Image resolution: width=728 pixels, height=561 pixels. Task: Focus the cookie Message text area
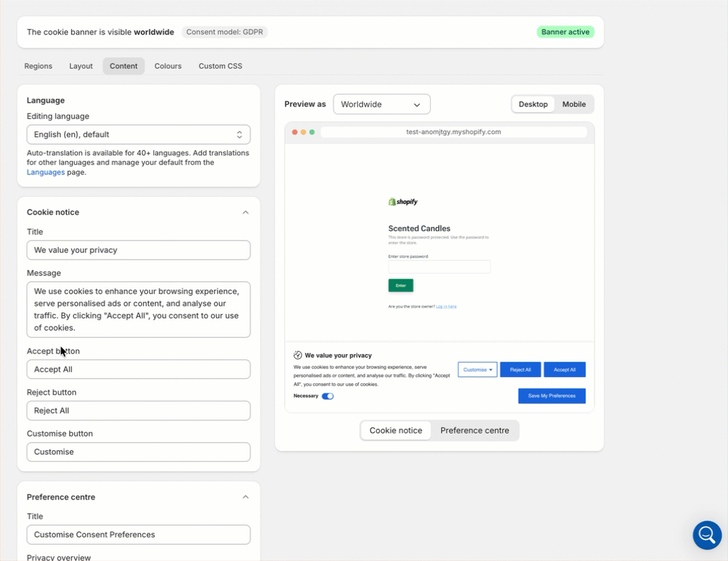point(138,310)
